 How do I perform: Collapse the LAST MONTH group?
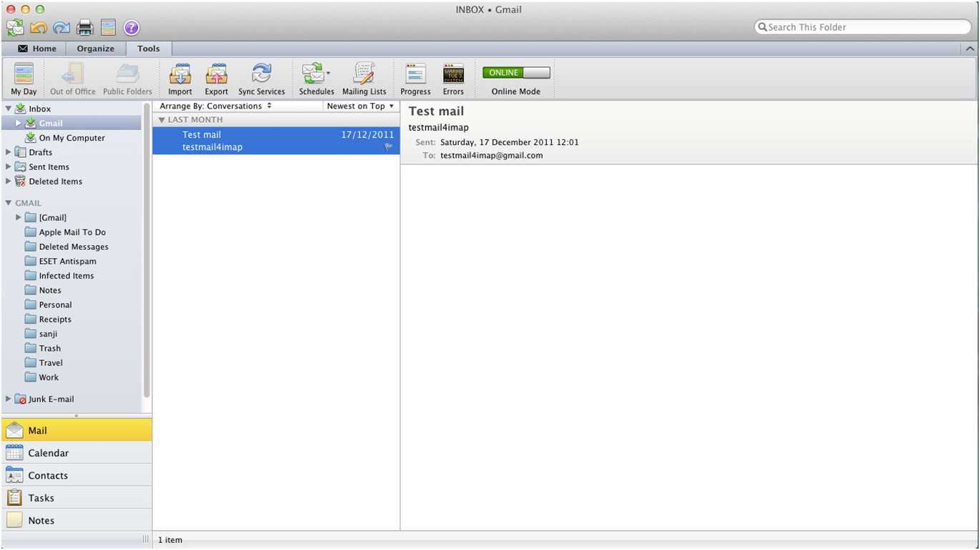[x=162, y=120]
